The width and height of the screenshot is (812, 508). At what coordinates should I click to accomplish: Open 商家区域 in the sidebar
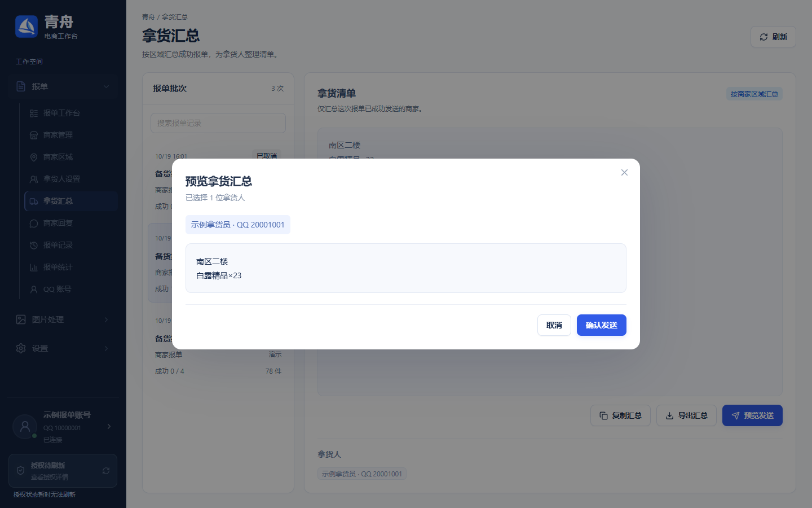(71, 157)
